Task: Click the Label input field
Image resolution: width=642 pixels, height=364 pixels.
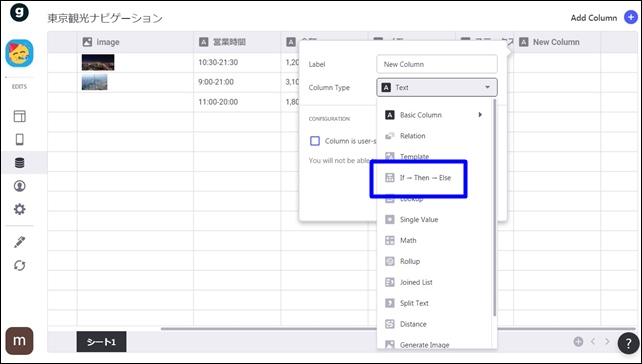Action: (437, 64)
